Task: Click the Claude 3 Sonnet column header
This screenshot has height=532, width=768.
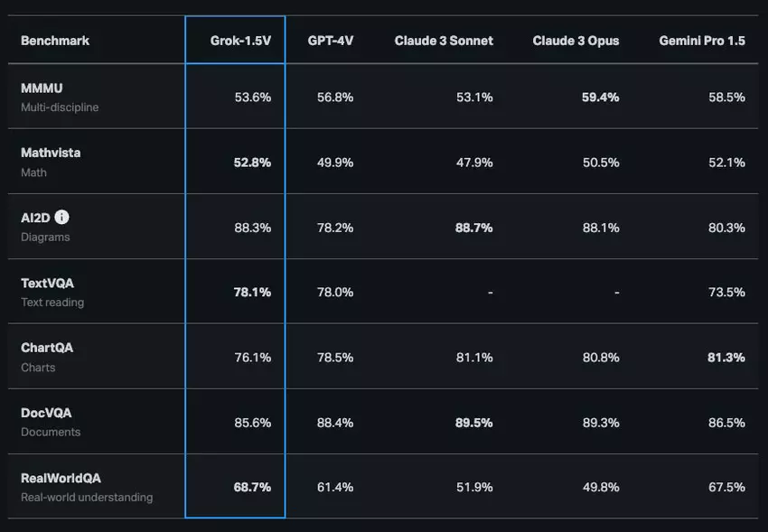Action: (x=444, y=41)
